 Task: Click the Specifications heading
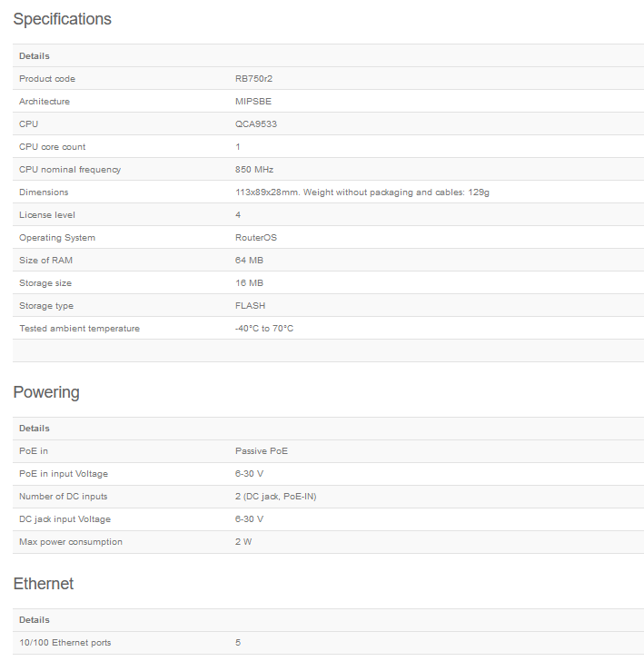(62, 19)
